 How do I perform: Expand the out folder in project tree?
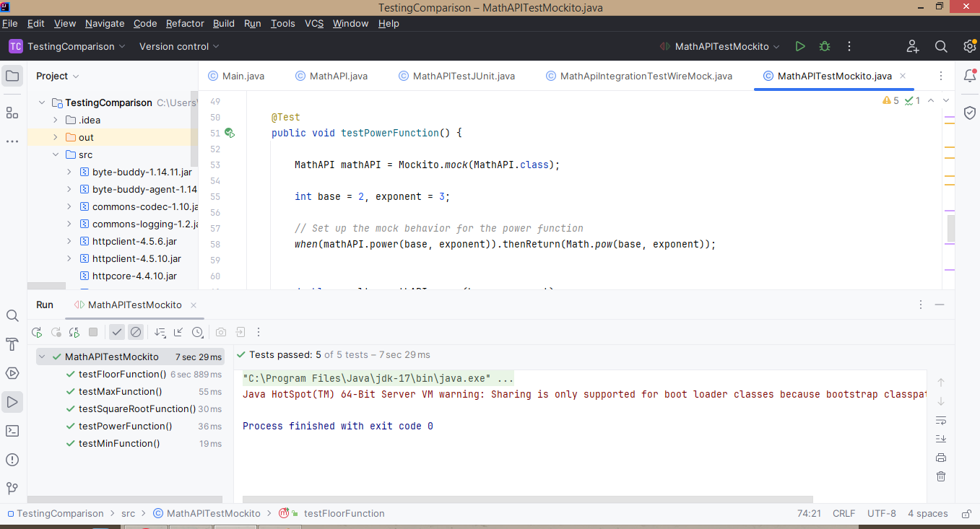(56, 137)
